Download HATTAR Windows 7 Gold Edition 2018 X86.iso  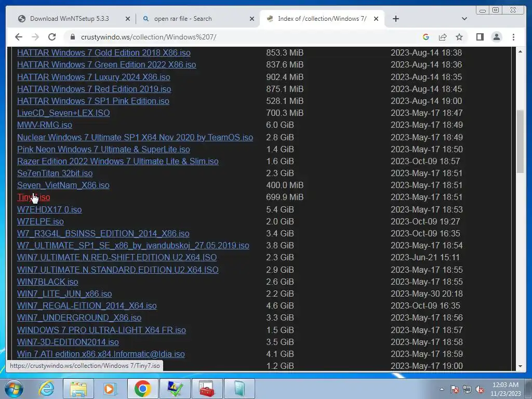104,52
